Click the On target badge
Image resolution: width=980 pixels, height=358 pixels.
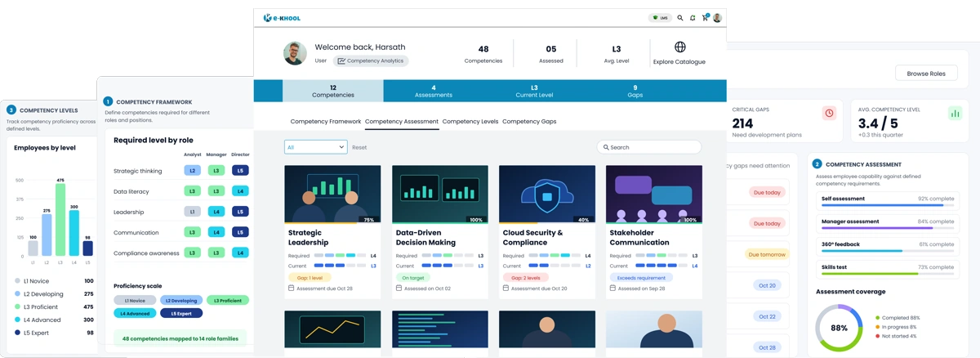(x=413, y=278)
